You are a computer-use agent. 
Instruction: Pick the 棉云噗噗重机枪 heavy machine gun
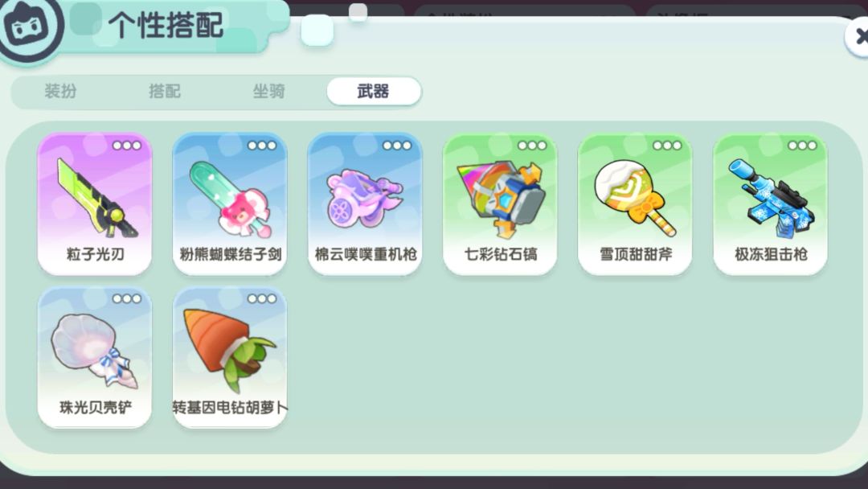(x=365, y=203)
